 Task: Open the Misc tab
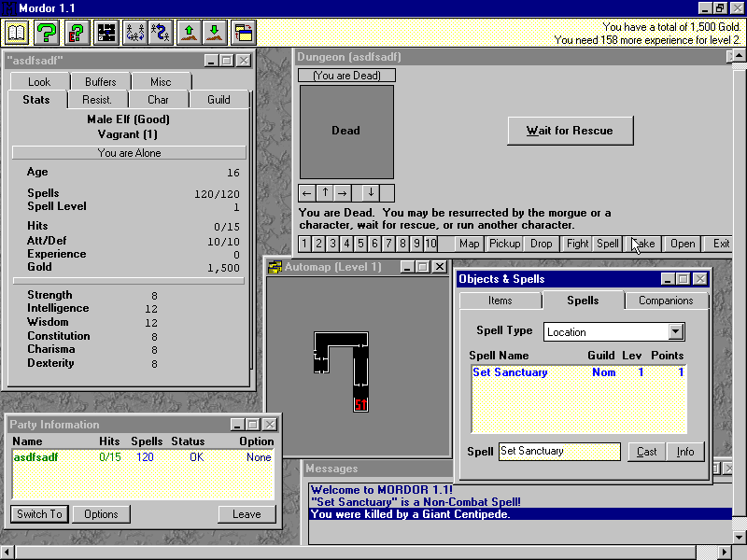pos(161,82)
